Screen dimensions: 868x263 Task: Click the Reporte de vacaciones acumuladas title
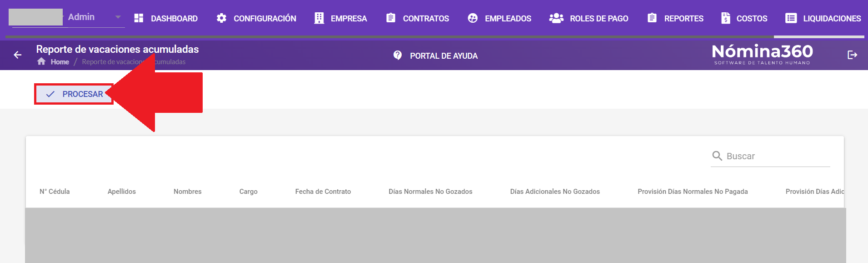tap(118, 49)
